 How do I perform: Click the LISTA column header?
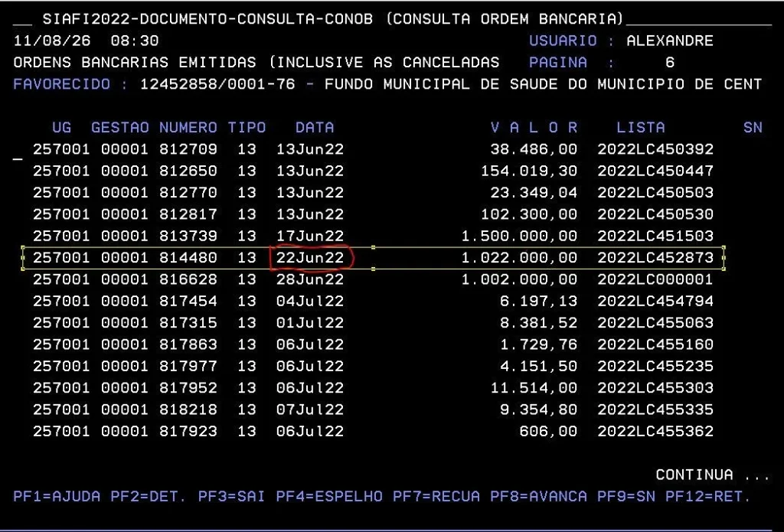[641, 128]
